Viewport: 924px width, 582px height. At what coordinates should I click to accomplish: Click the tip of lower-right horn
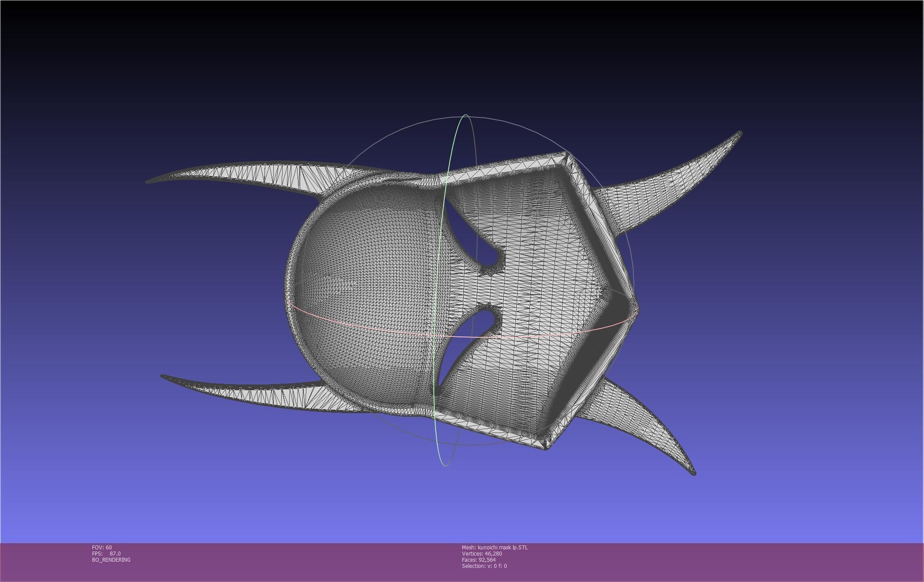pos(694,473)
